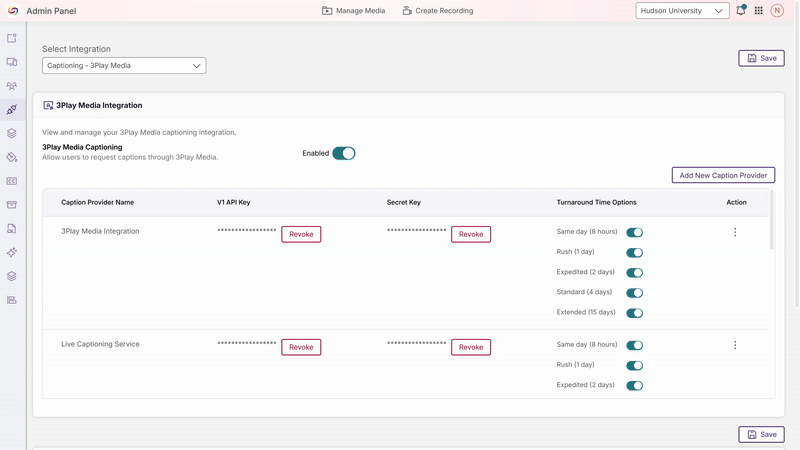The width and height of the screenshot is (800, 450).
Task: Select Create Recording in top menu
Action: [x=438, y=11]
